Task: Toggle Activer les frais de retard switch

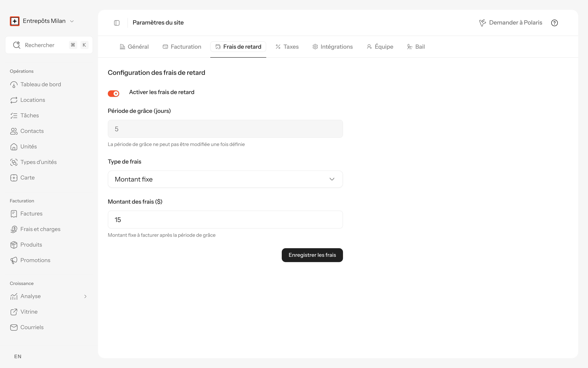Action: tap(114, 94)
